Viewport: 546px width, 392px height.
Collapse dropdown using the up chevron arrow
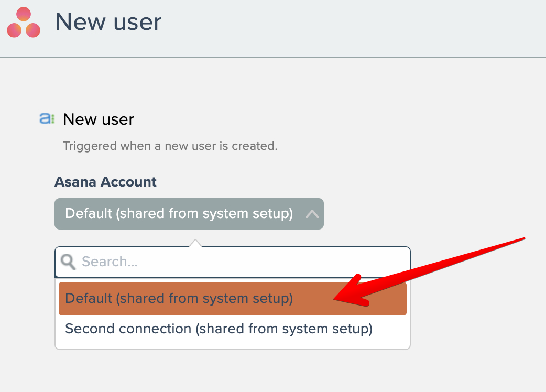pyautogui.click(x=312, y=214)
